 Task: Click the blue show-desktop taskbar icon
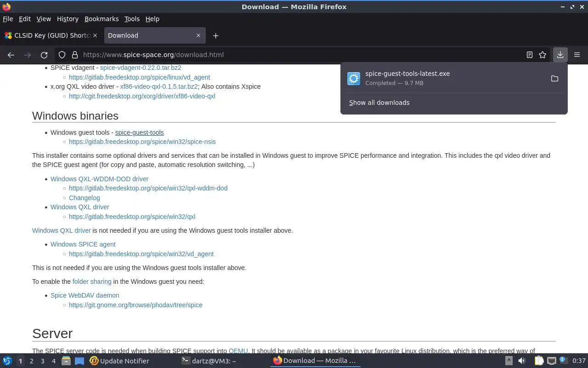coord(79,361)
